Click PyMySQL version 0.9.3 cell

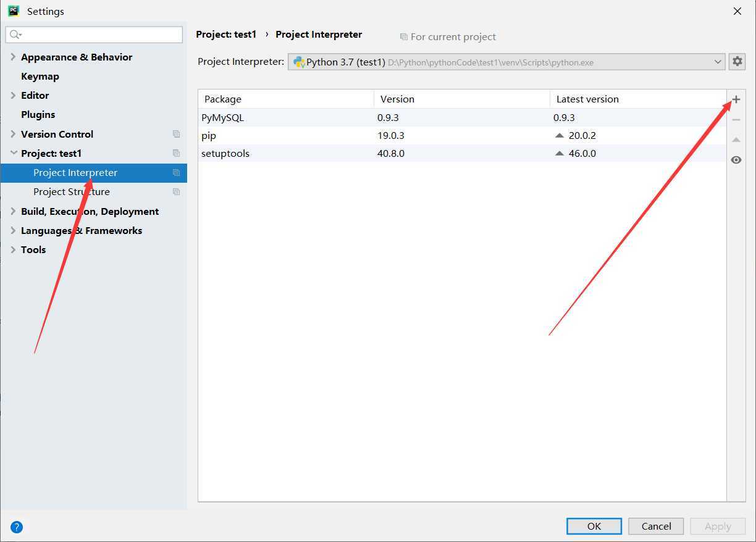click(388, 117)
